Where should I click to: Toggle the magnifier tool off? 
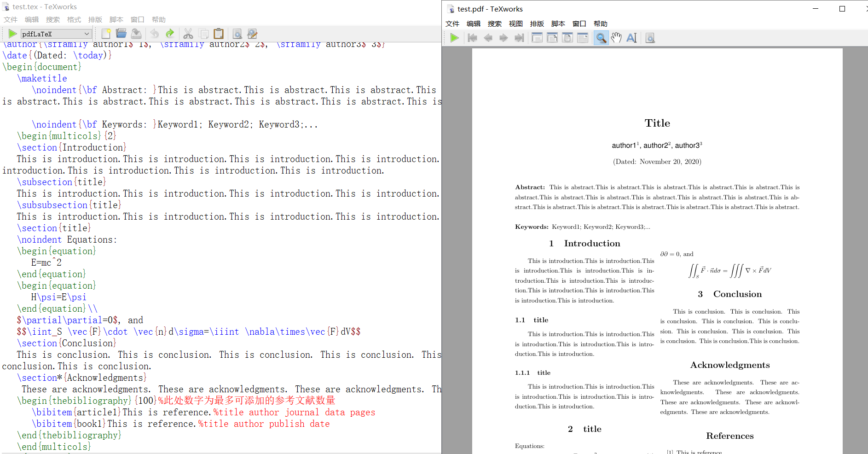pyautogui.click(x=601, y=38)
